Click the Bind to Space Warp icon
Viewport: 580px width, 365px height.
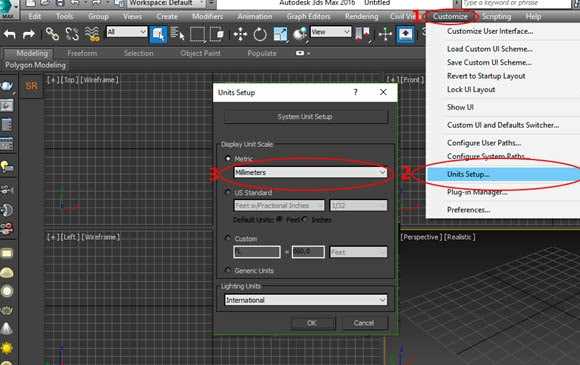pyautogui.click(x=92, y=34)
